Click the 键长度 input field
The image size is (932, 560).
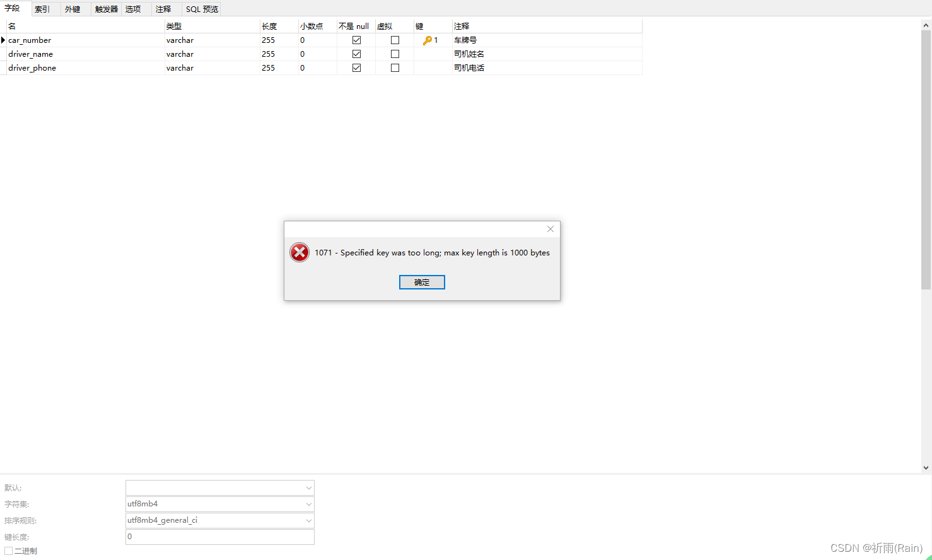coord(219,537)
